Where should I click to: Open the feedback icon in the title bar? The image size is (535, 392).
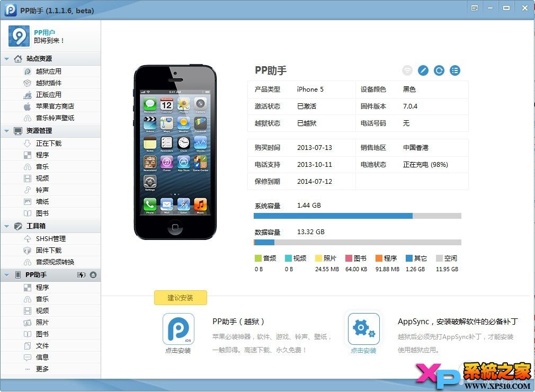pos(474,8)
